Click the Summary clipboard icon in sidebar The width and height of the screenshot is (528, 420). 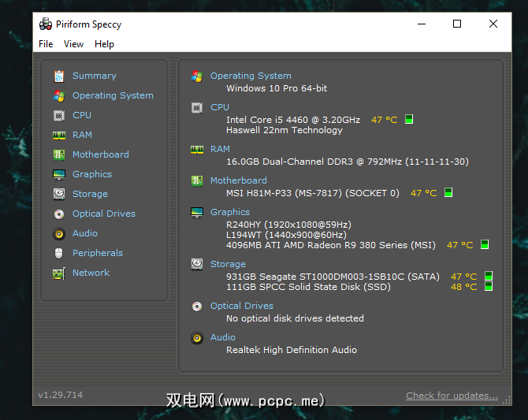click(59, 76)
